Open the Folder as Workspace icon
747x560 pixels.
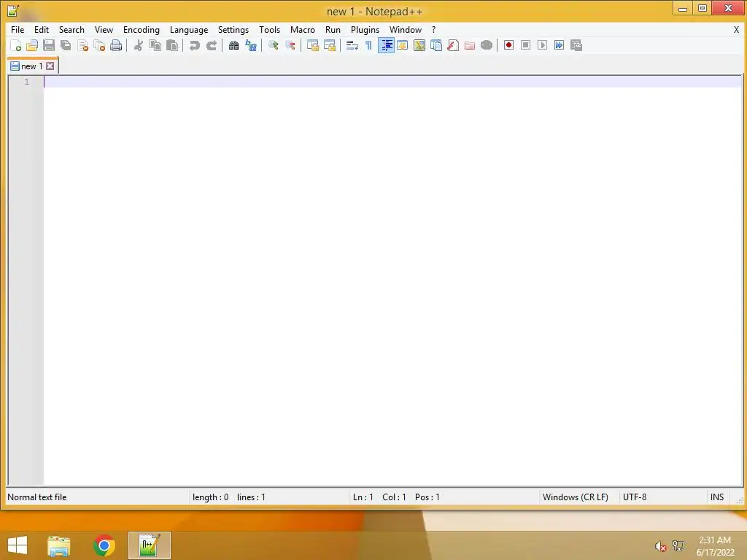[470, 45]
